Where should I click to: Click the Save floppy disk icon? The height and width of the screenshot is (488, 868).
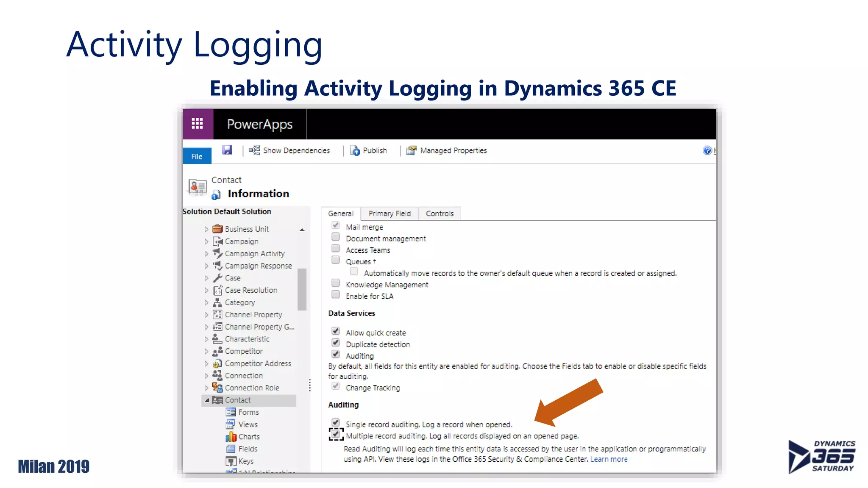pos(227,150)
